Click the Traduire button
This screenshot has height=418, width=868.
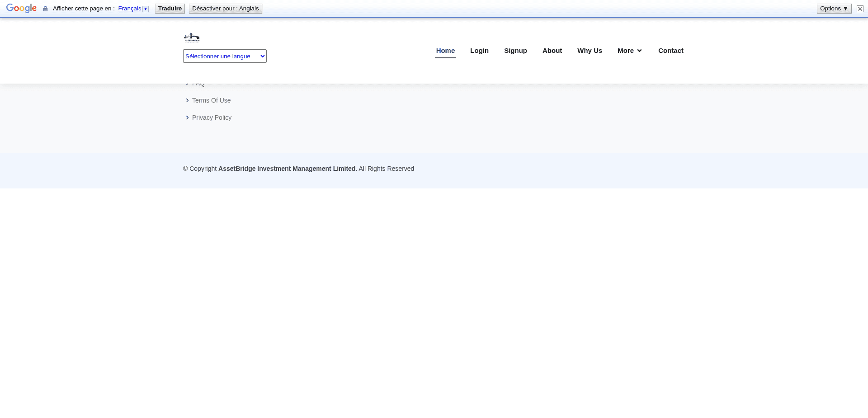(170, 8)
